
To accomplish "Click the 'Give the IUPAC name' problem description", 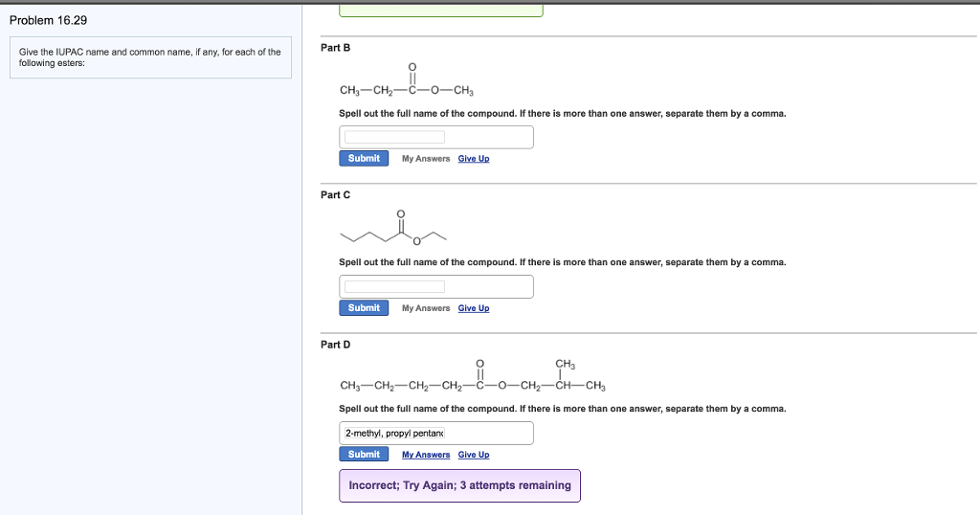I will click(x=150, y=57).
